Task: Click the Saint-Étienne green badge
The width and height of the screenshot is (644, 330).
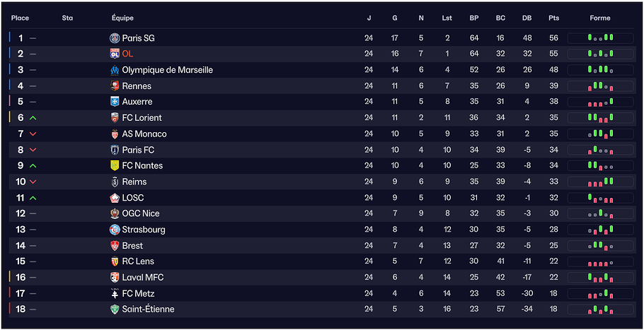Action: point(115,310)
